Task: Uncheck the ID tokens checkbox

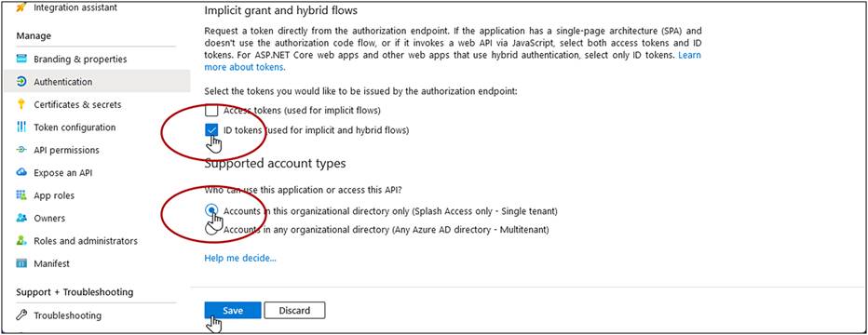Action: pyautogui.click(x=211, y=130)
